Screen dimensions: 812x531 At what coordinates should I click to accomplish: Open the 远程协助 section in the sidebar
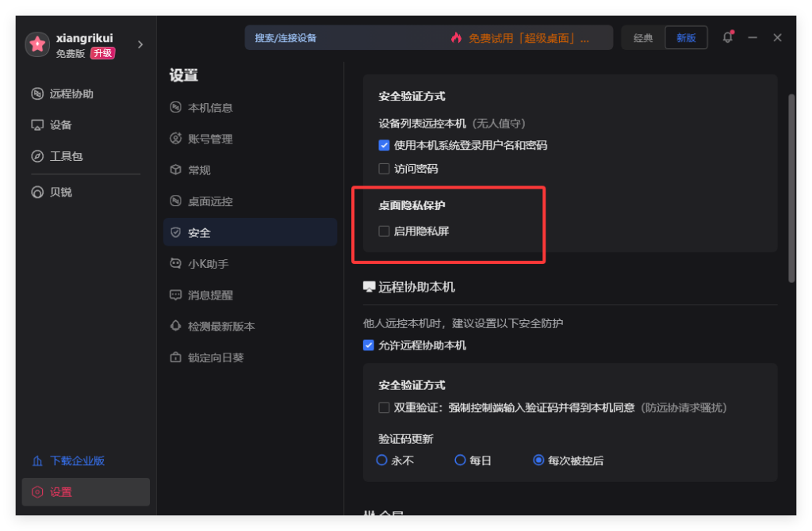[x=63, y=94]
